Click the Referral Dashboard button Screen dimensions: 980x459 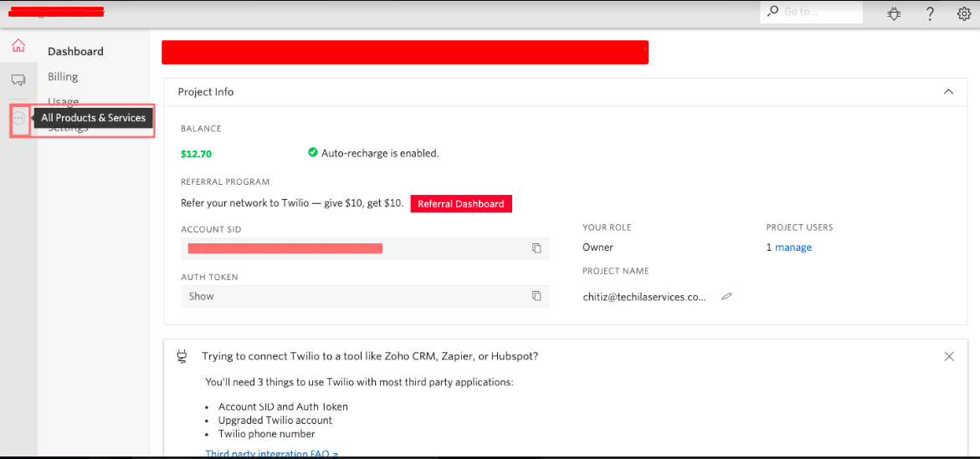point(461,204)
